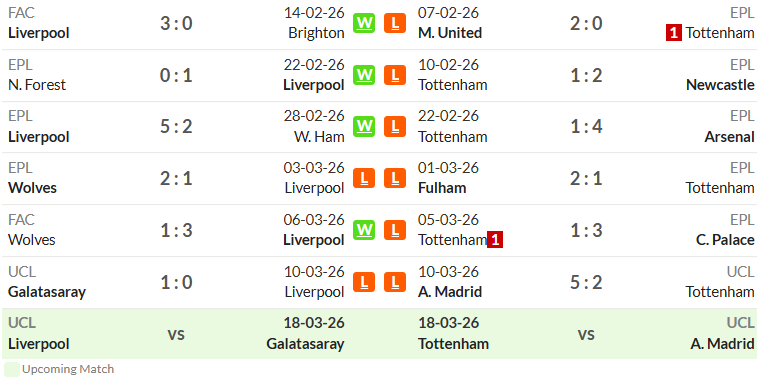Select A. Madrid in the upcoming match row

pos(722,344)
